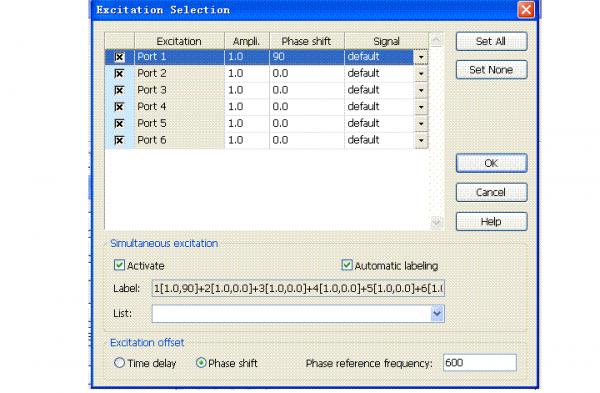The width and height of the screenshot is (600, 393).
Task: Toggle the Automatic labeling checkbox
Action: point(347,265)
